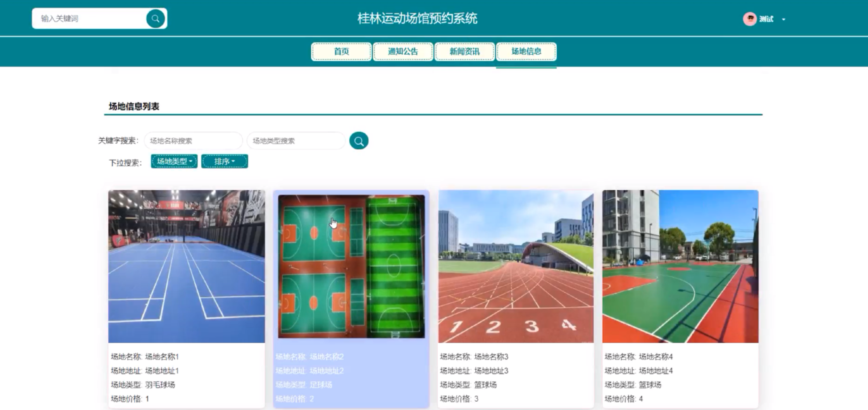Open the aerial football field thumbnail
Screen dimensions: 868x410
(351, 266)
